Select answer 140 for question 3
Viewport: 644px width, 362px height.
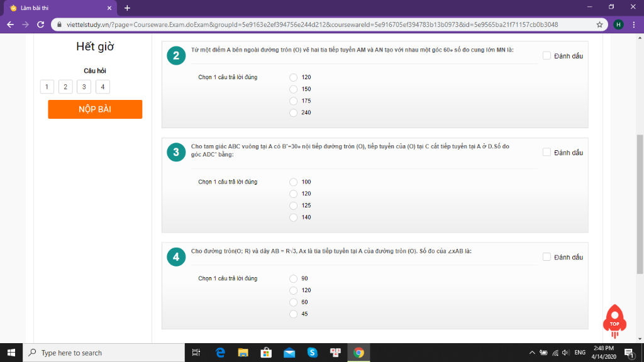tap(293, 217)
